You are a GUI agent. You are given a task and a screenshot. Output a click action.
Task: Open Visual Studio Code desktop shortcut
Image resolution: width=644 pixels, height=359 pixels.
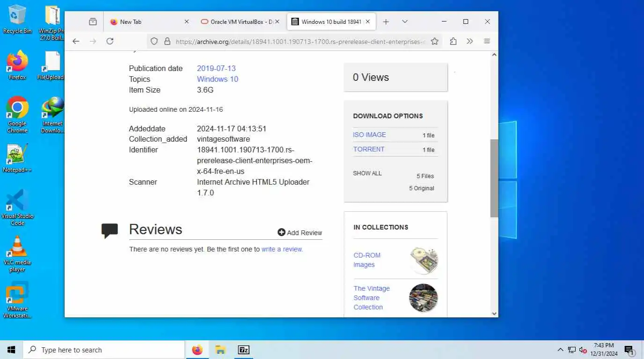pos(17,208)
